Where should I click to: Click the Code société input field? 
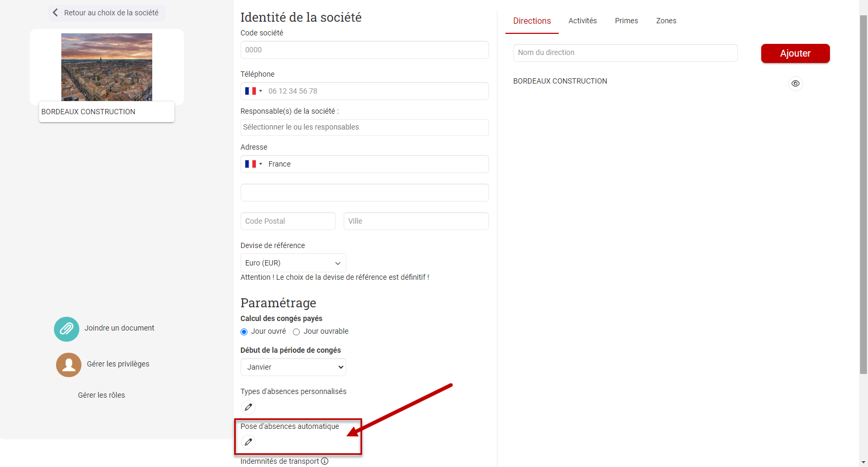(365, 50)
